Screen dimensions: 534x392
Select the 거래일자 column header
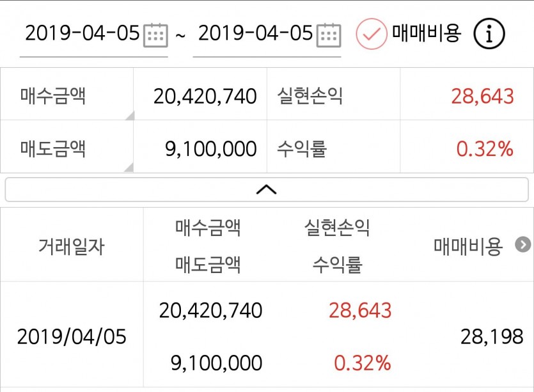[x=72, y=245]
